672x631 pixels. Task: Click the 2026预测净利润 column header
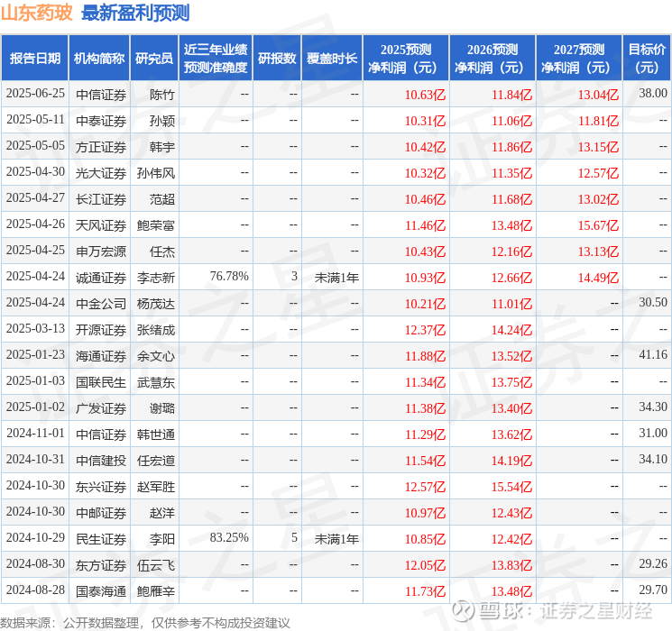[x=492, y=59]
